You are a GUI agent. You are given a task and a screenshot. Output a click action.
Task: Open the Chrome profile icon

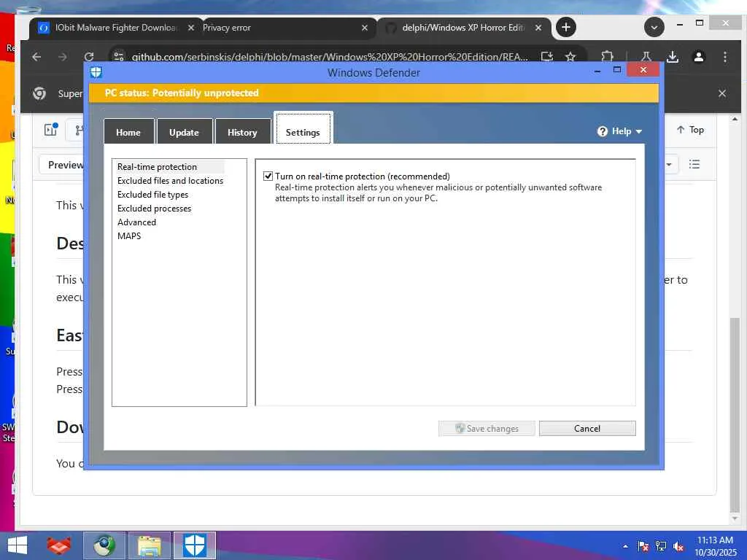point(698,57)
